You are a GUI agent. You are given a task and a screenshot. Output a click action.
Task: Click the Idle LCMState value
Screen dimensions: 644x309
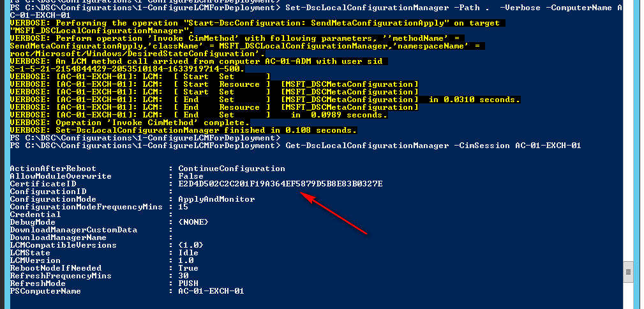click(x=188, y=253)
